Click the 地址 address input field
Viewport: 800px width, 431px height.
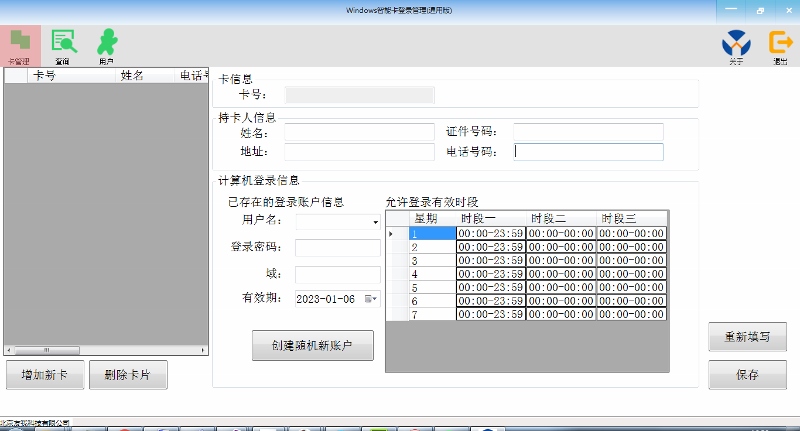(x=359, y=152)
